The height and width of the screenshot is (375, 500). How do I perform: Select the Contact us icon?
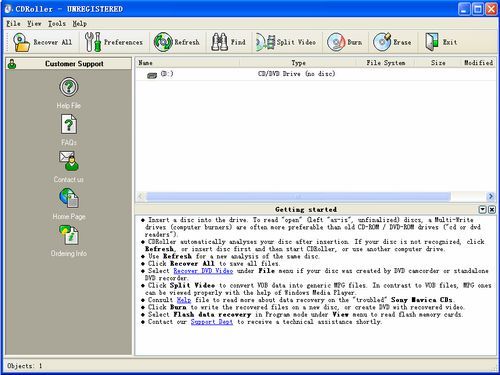coord(69,161)
